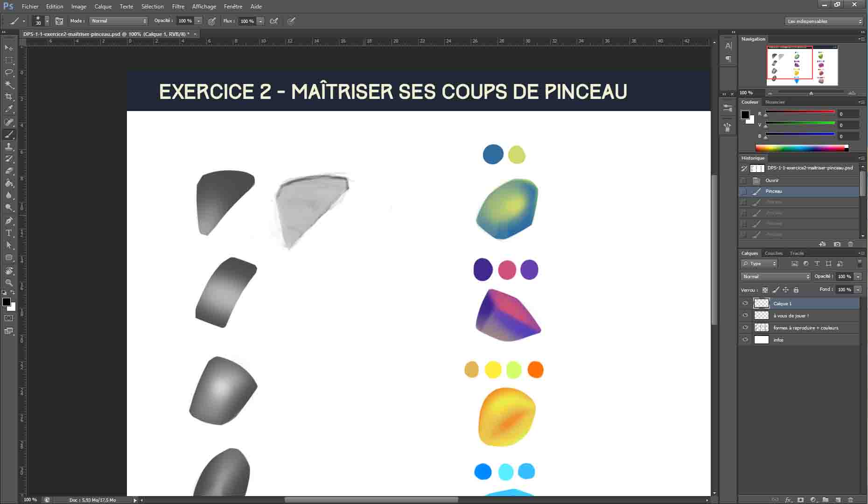Hide the 'formes à reproduire + couleurs' layer
Screen dimensions: 868x504
(x=745, y=328)
